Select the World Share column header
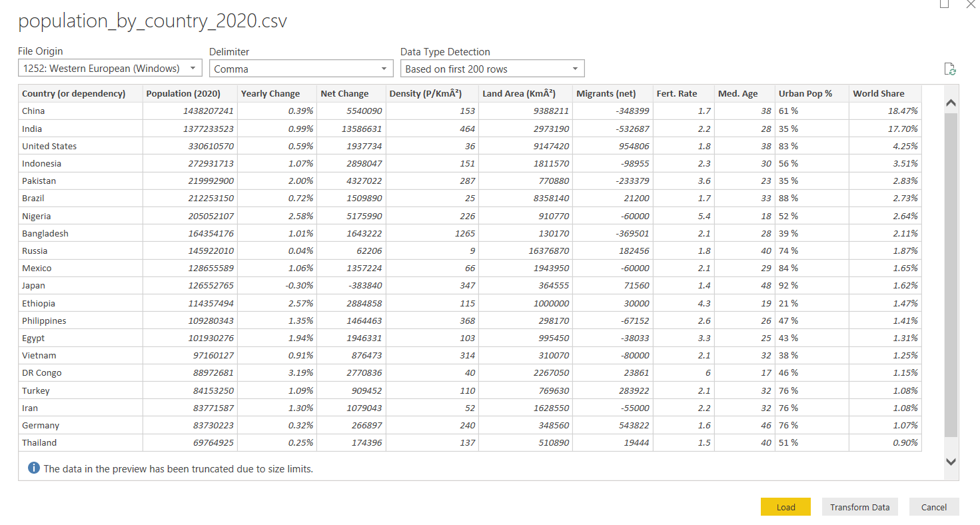Screen dimensions: 980x525 point(879,94)
